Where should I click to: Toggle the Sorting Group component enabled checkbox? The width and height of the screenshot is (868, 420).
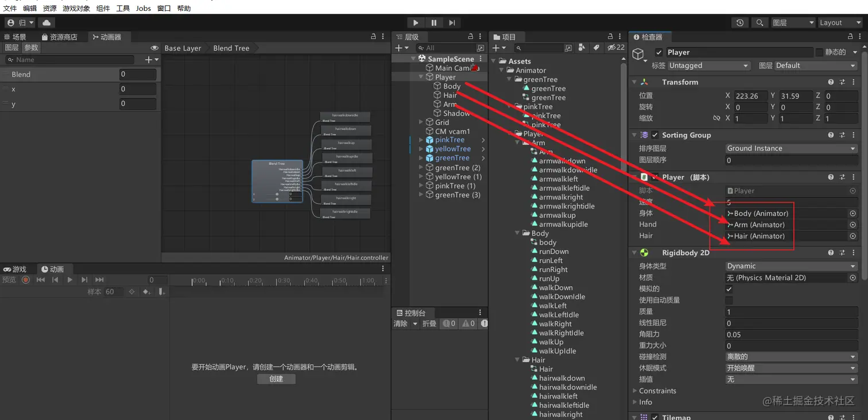pos(655,135)
